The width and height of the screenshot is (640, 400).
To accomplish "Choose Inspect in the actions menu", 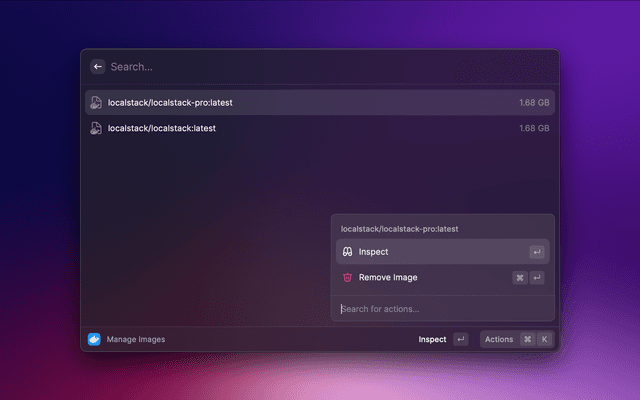I will click(x=440, y=252).
